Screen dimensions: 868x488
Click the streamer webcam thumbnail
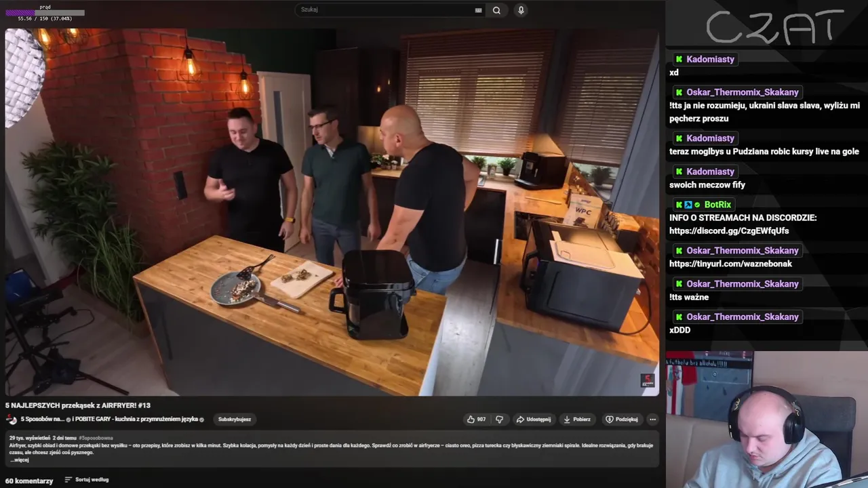click(x=766, y=420)
